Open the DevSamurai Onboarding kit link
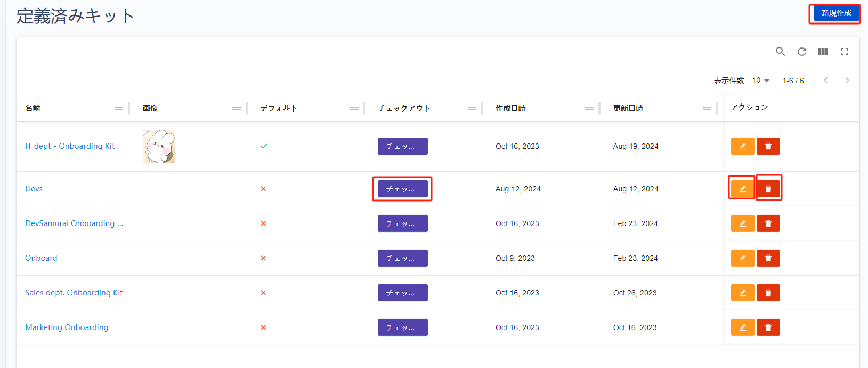Screen dimensions: 868x368 74,223
